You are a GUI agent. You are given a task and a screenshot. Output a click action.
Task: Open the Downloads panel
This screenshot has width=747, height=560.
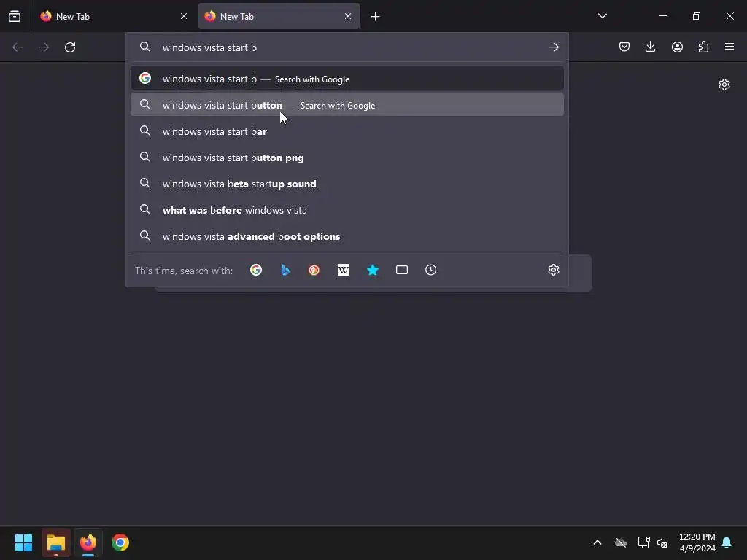(x=650, y=47)
